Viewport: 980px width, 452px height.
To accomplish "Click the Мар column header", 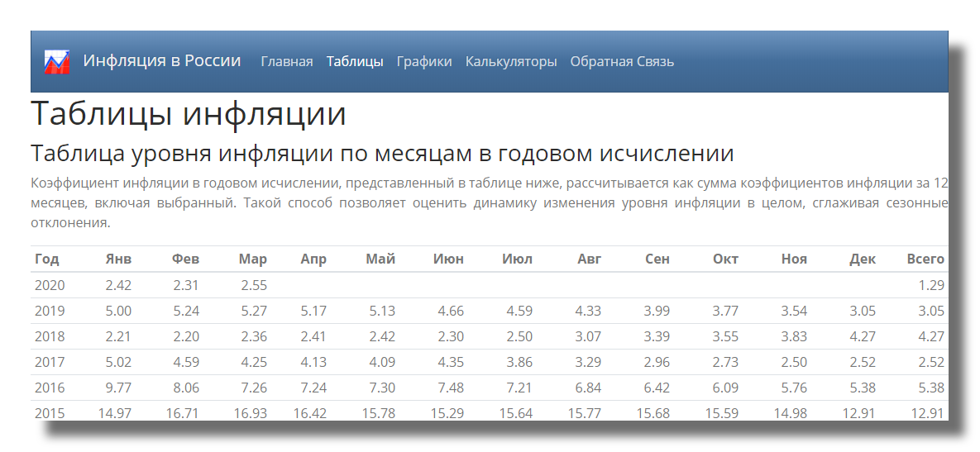I will [x=252, y=259].
